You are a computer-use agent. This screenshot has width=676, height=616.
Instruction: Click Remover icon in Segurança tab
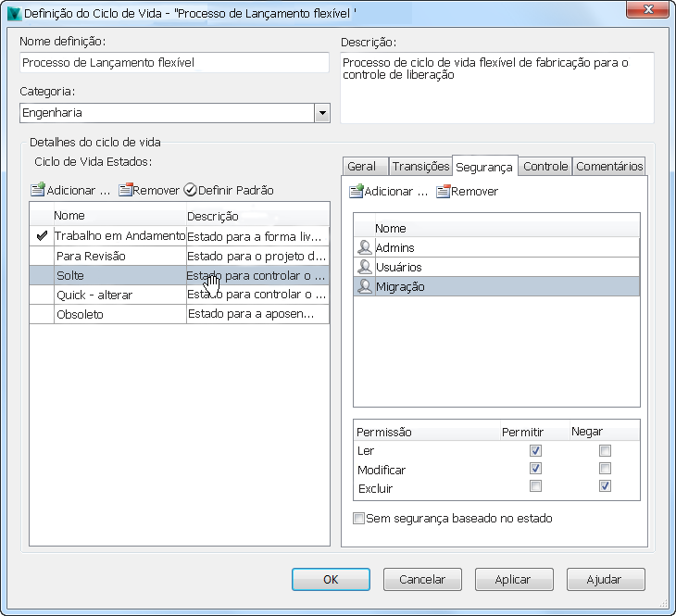pos(444,191)
